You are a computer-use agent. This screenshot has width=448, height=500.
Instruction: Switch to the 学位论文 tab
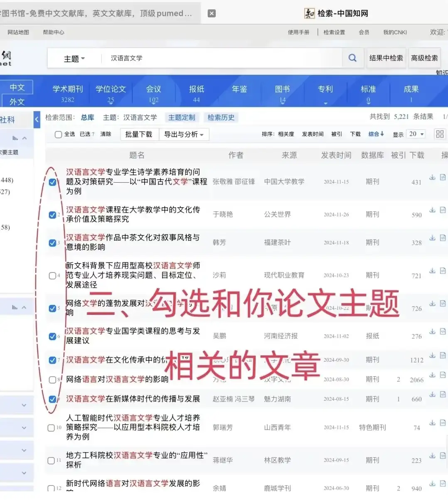pyautogui.click(x=111, y=88)
